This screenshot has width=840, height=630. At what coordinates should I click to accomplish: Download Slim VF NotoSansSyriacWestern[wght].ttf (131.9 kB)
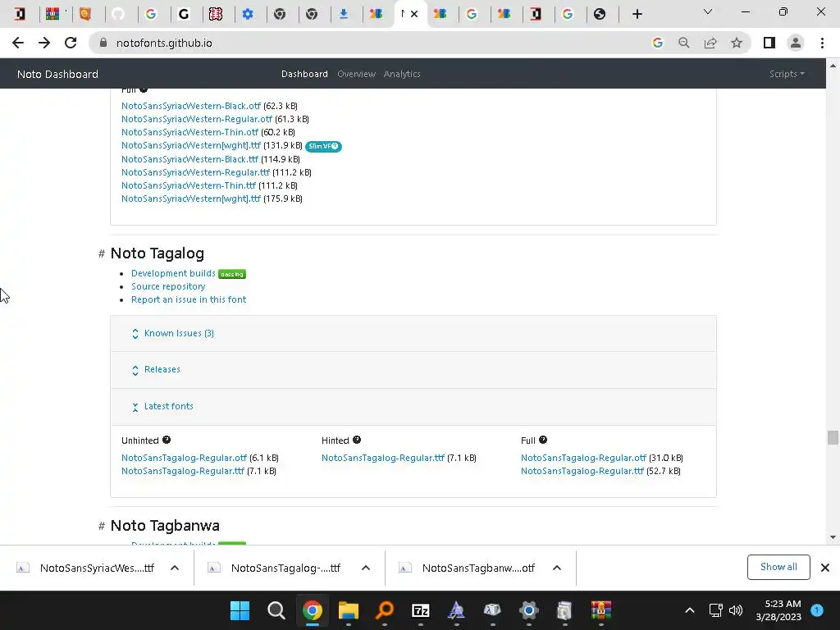coord(190,146)
